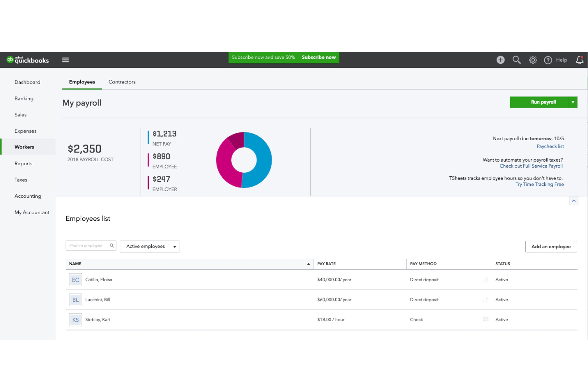Open the search magnifier in header
Screen dimensions: 588x392
[x=516, y=60]
